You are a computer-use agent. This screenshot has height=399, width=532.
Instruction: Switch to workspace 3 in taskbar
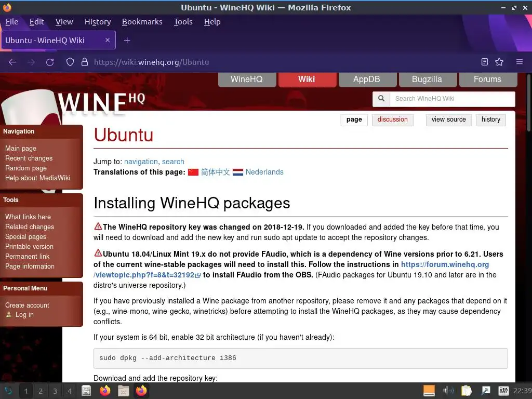coord(55,391)
